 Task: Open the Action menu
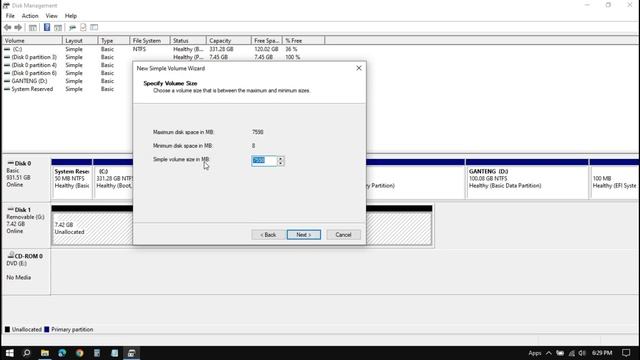(30, 16)
